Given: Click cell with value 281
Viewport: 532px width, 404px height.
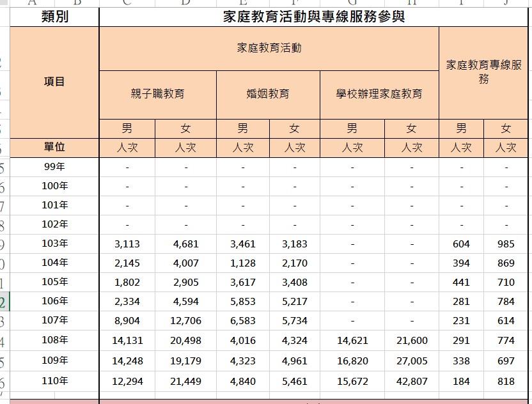Looking at the screenshot, I should (461, 301).
